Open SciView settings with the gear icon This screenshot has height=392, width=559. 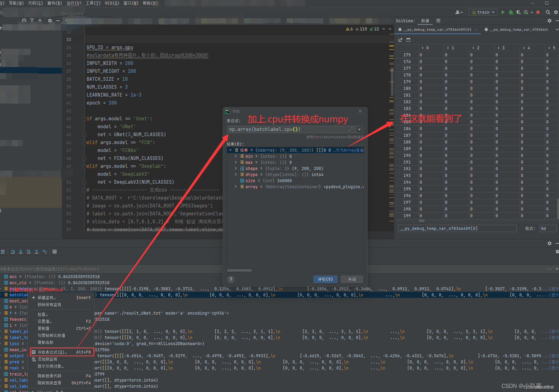pyautogui.click(x=550, y=21)
